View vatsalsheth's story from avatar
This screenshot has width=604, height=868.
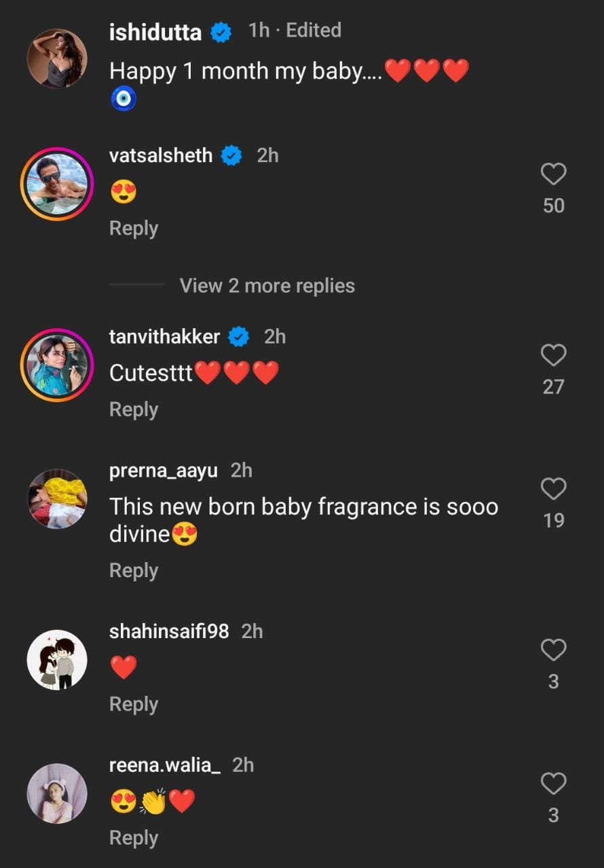click(x=57, y=184)
